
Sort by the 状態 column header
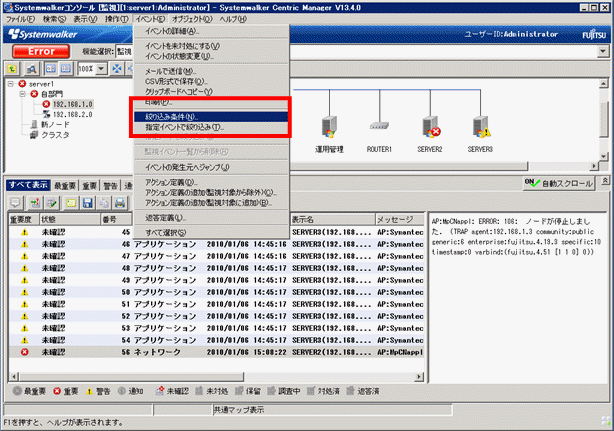pyautogui.click(x=70, y=220)
